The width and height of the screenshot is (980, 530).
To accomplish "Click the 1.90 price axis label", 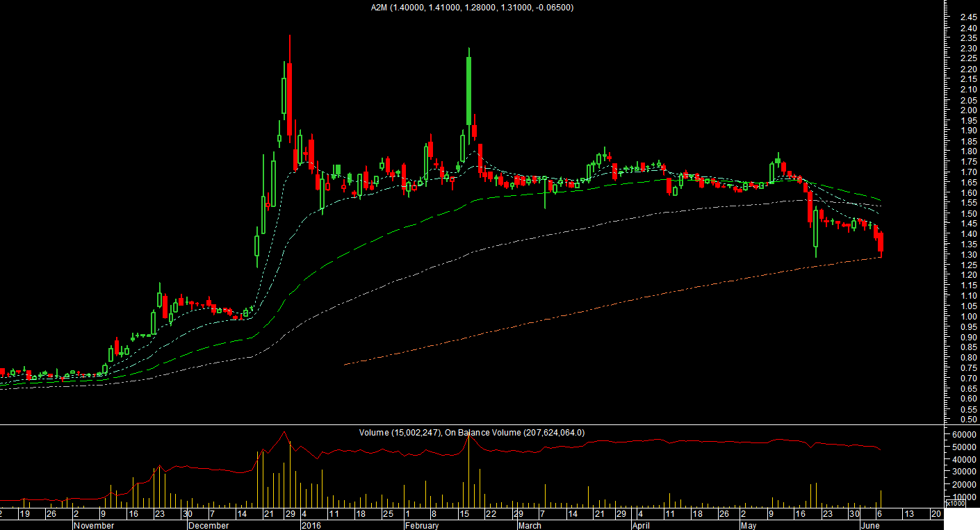I will tap(967, 131).
